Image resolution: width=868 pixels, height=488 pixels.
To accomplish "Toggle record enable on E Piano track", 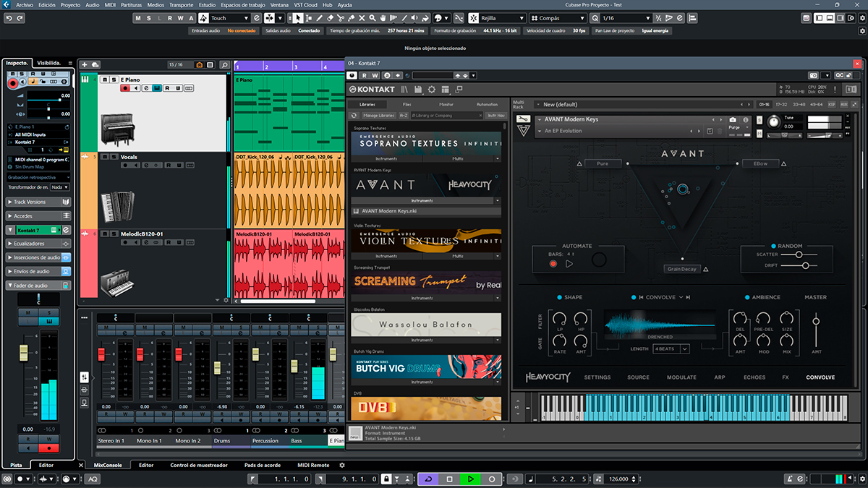I will point(125,88).
